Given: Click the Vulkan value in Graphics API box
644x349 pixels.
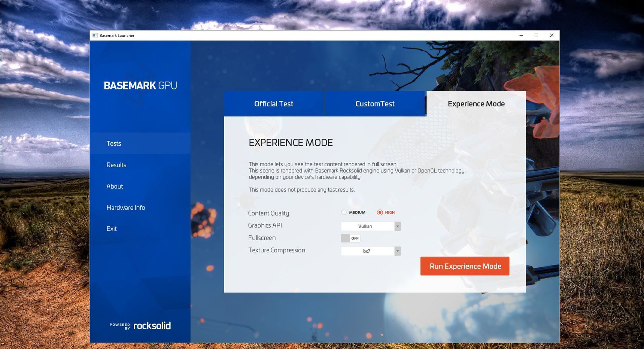Looking at the screenshot, I should pyautogui.click(x=365, y=226).
